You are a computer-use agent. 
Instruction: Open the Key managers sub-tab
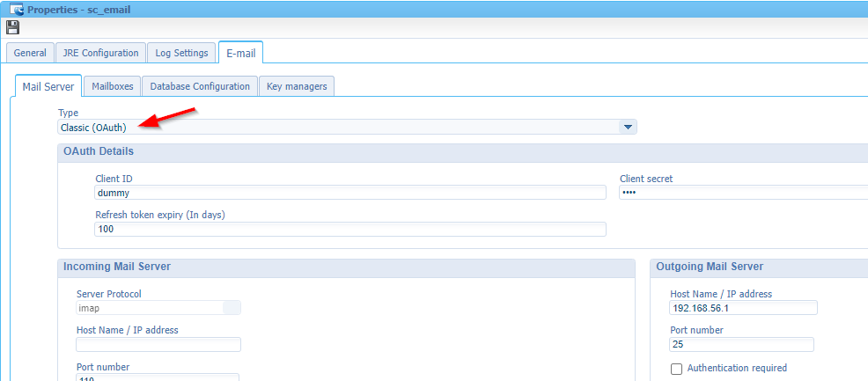(x=297, y=86)
